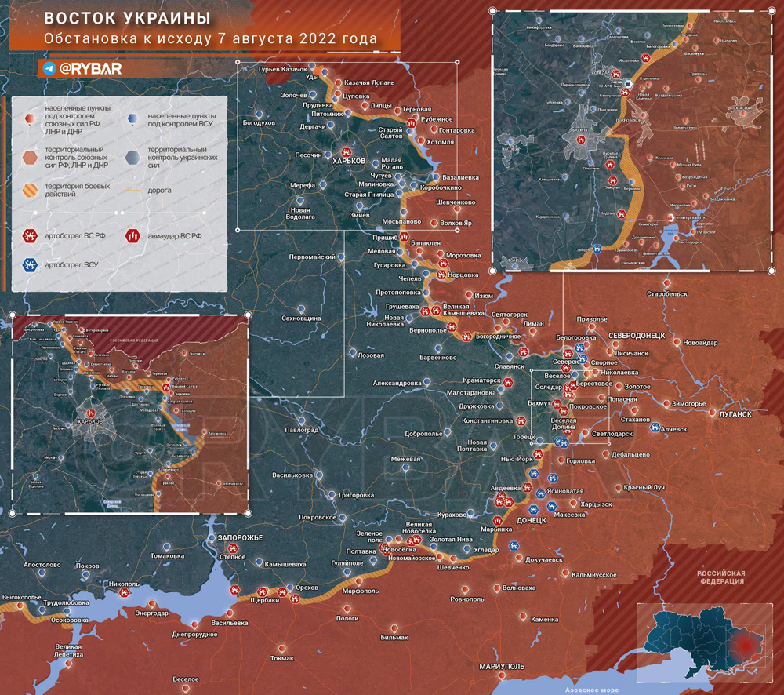
Task: Click the strike icon at Никополь
Action: coord(124,593)
